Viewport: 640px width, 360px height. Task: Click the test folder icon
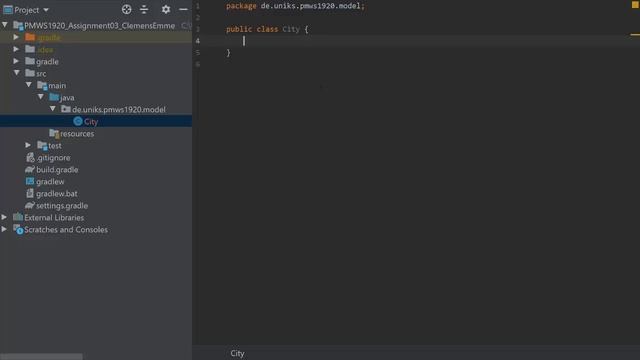(x=42, y=145)
